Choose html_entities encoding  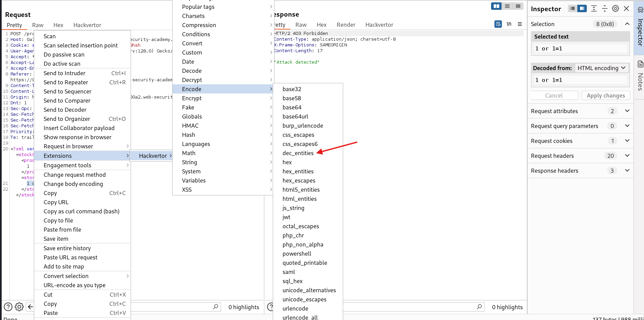tap(308, 199)
